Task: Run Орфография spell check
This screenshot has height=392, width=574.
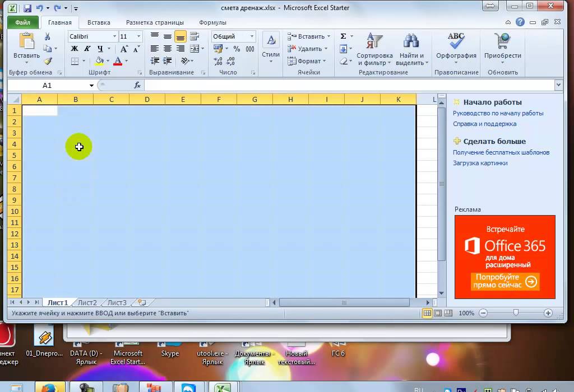Action: click(456, 47)
